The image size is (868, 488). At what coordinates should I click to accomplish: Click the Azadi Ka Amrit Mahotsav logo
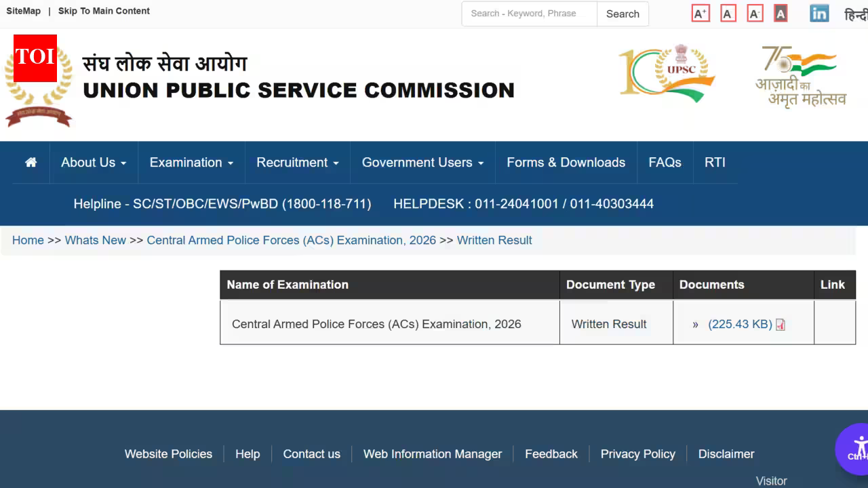click(x=801, y=76)
